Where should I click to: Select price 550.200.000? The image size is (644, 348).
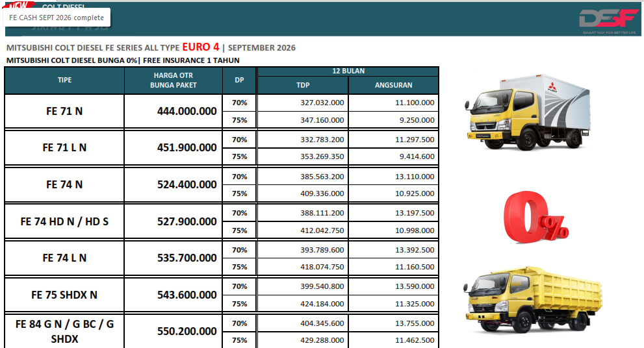187,331
